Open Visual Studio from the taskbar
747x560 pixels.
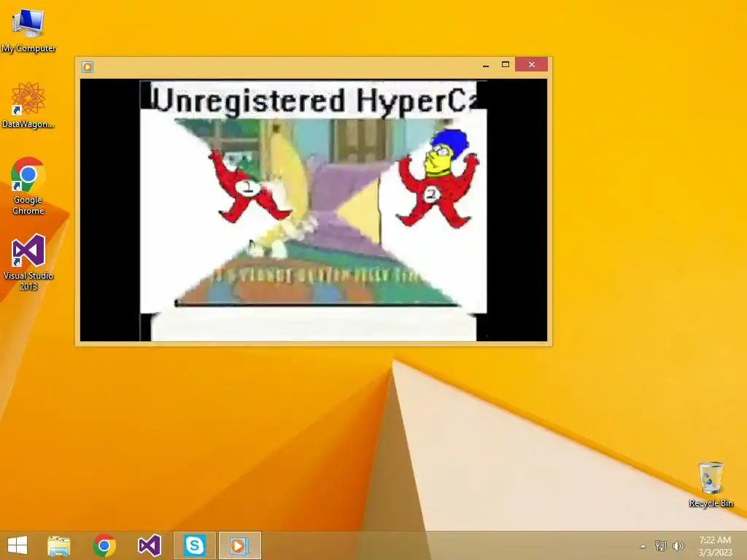149,545
